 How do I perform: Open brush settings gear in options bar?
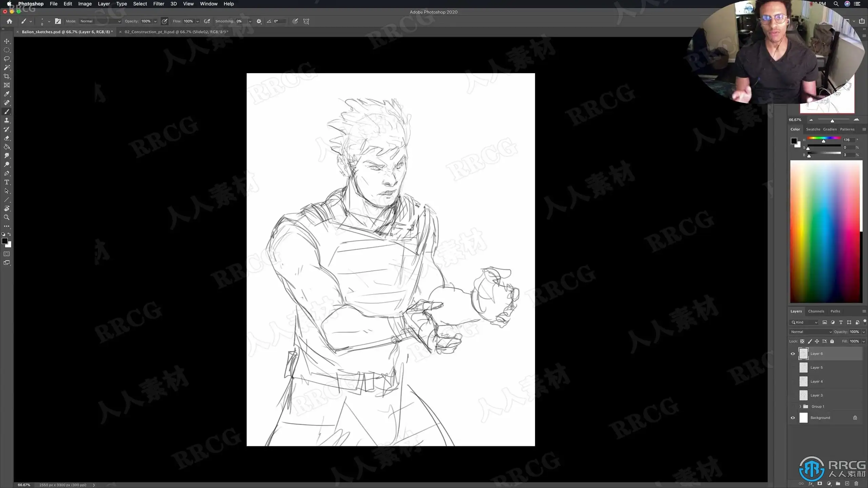[259, 21]
